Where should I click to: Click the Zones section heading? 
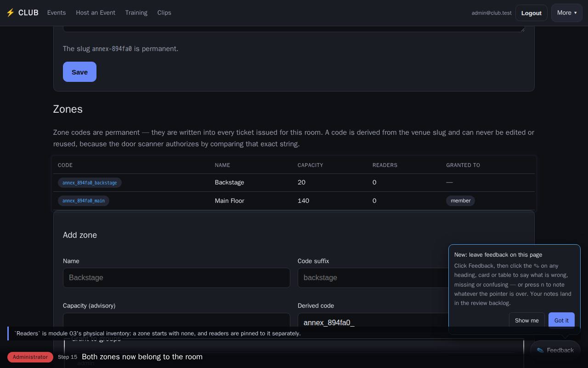(x=68, y=109)
